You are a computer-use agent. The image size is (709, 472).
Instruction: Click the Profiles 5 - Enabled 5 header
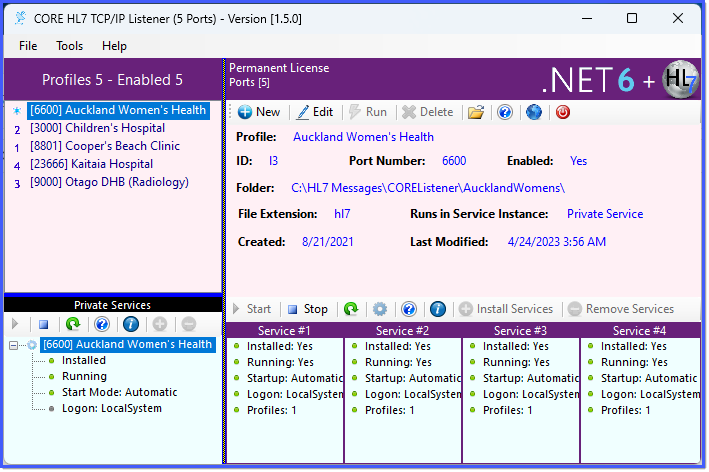[x=113, y=80]
